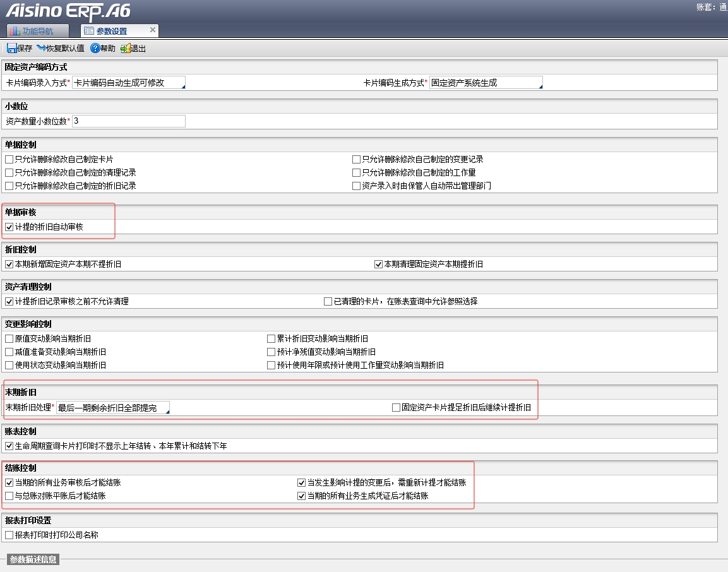Click the Restore Defaults (恢复默认值) icon
The width and height of the screenshot is (728, 572).
tap(42, 49)
